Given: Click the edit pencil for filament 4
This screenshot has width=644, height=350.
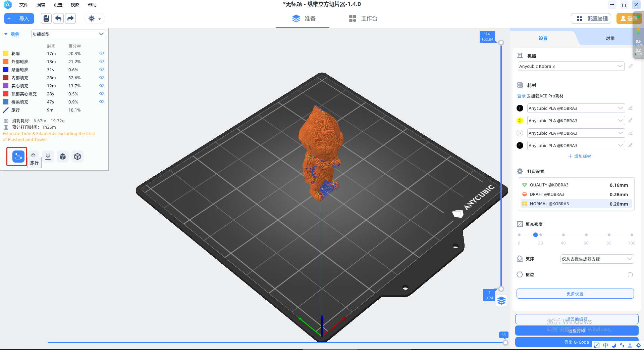Looking at the screenshot, I should 631,145.
